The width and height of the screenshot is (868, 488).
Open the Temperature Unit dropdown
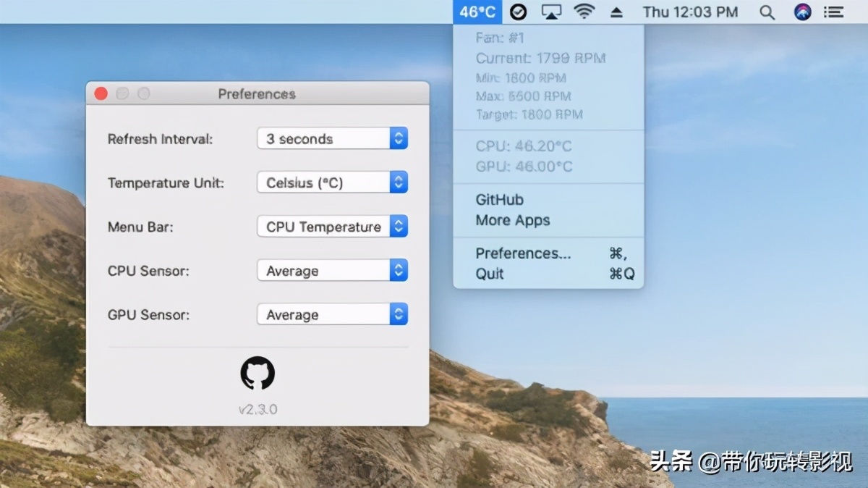pos(332,183)
